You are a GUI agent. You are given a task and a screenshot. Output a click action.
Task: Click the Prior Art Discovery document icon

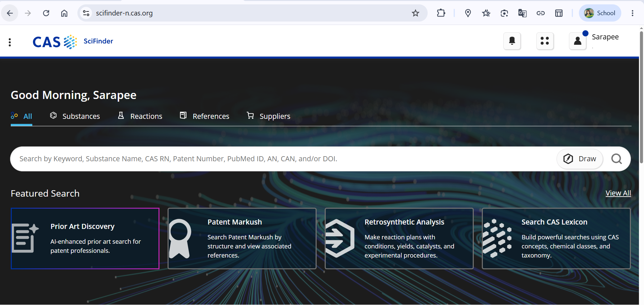[x=25, y=238]
